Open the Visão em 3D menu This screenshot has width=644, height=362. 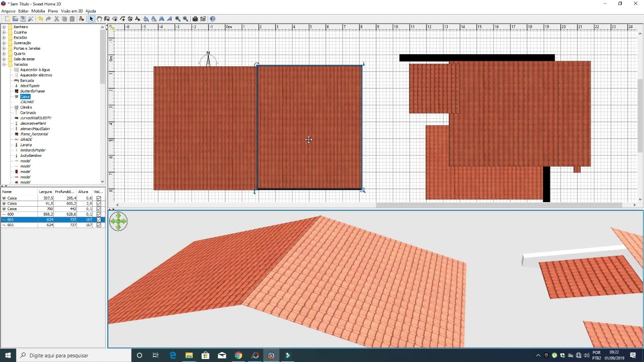coord(72,11)
